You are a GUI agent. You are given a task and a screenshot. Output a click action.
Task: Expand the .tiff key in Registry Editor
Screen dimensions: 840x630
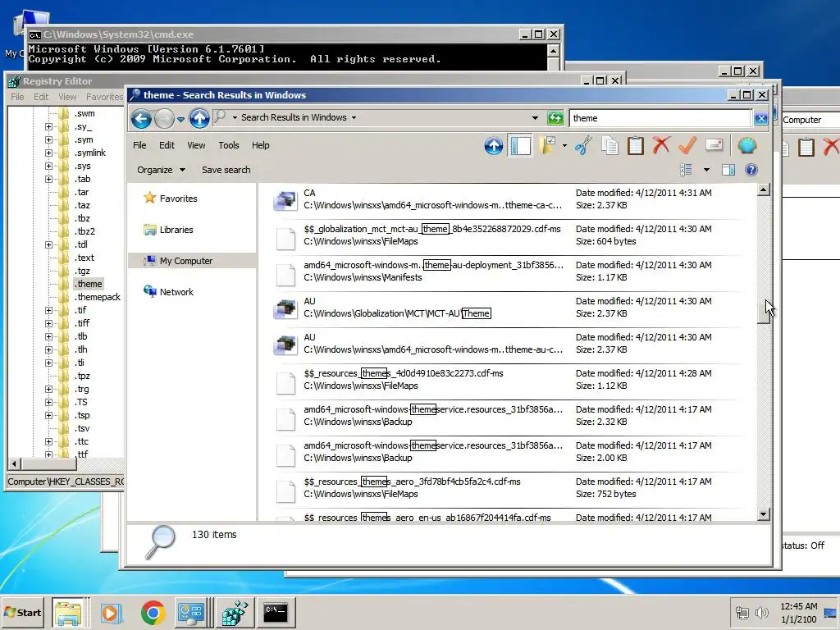(48, 323)
